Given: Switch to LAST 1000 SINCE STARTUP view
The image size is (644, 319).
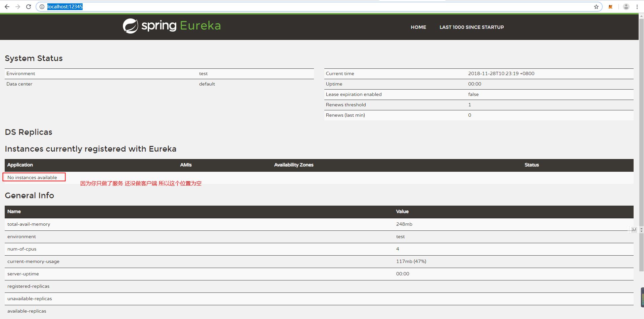Looking at the screenshot, I should click(471, 27).
